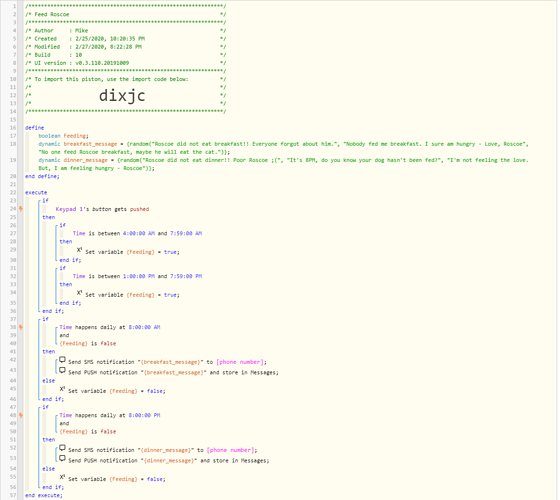Select the Time is between 1:00:00 PM condition
The image size is (560, 500).
point(138,276)
